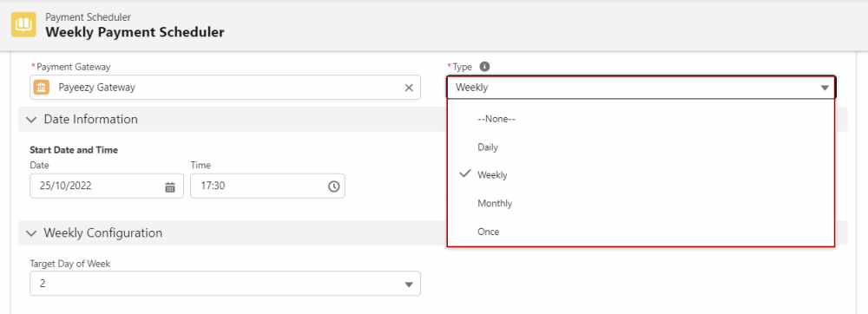Viewport: 868px width, 314px height.
Task: Open the Target Day of Week dropdown
Action: 226,284
